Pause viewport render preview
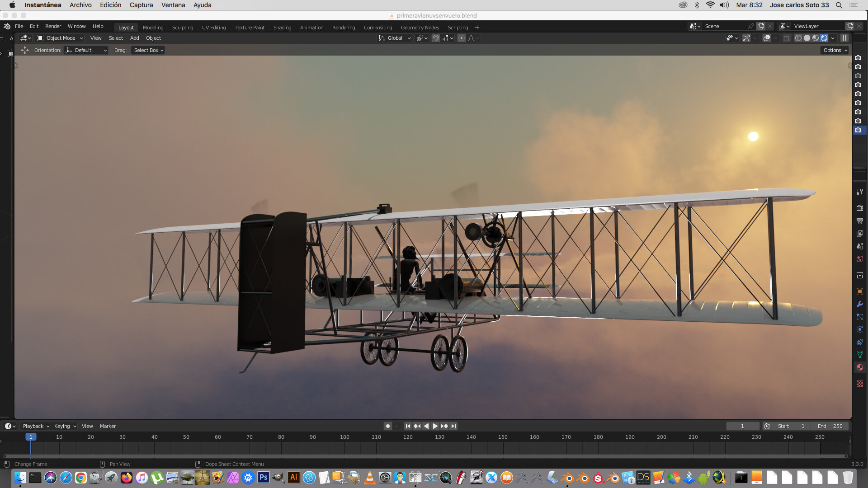Screen dimensions: 868x488 [844, 38]
